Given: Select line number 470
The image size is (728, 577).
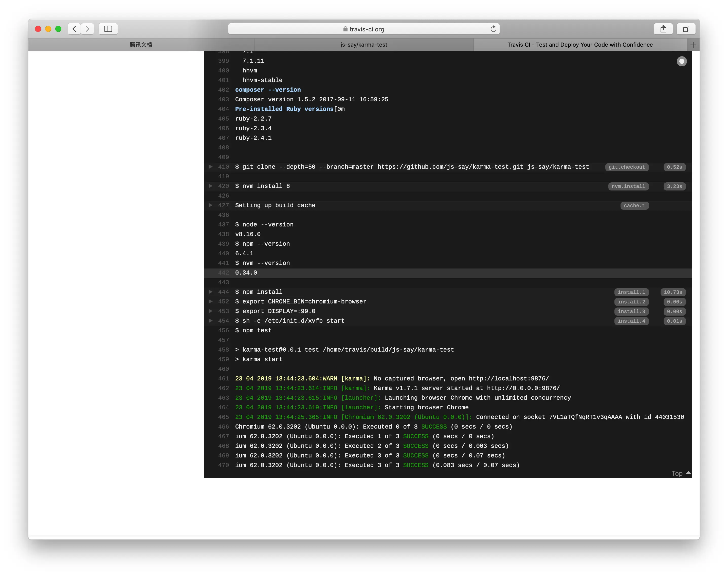Looking at the screenshot, I should click(x=223, y=465).
